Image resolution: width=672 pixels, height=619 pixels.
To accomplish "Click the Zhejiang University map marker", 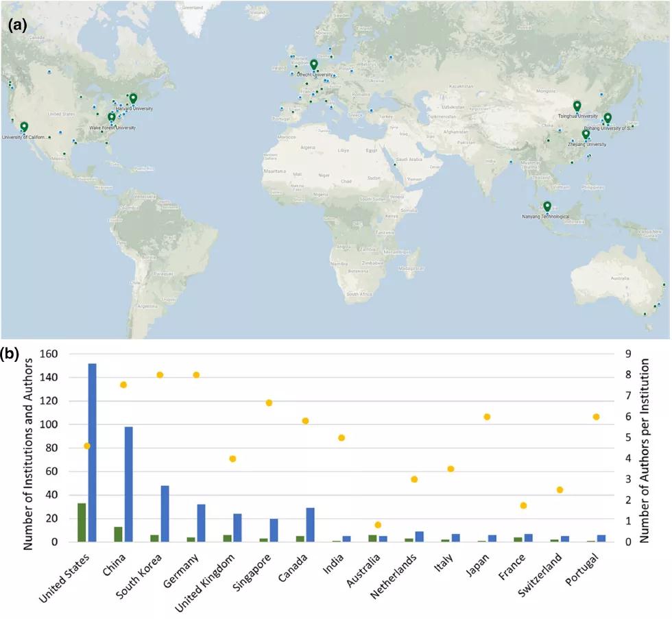I will click(586, 135).
